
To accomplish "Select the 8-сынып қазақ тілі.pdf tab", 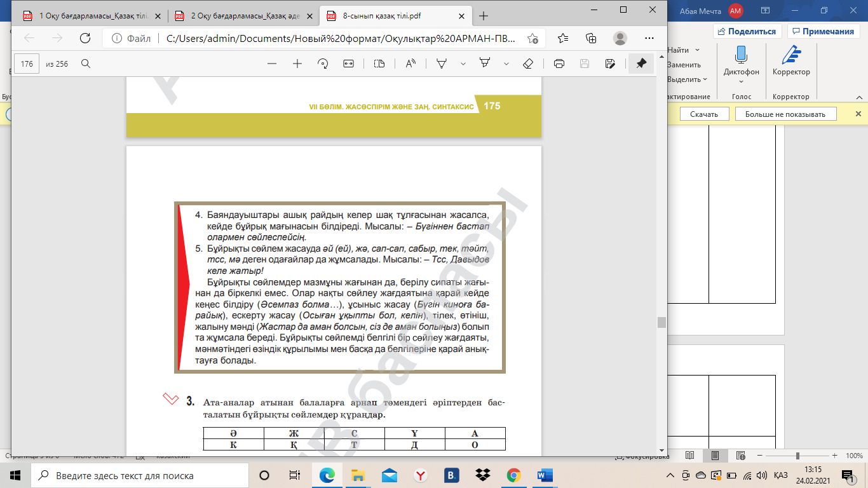I will coord(397,16).
